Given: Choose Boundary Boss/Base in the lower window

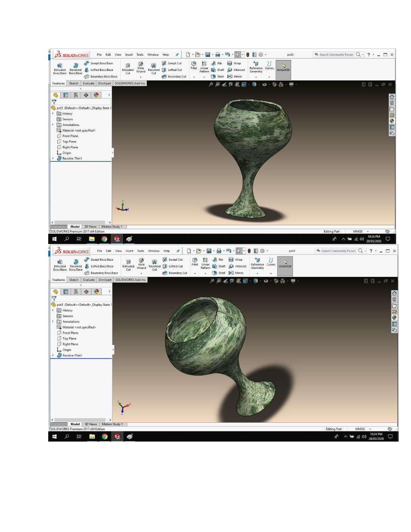Looking at the screenshot, I should (101, 273).
